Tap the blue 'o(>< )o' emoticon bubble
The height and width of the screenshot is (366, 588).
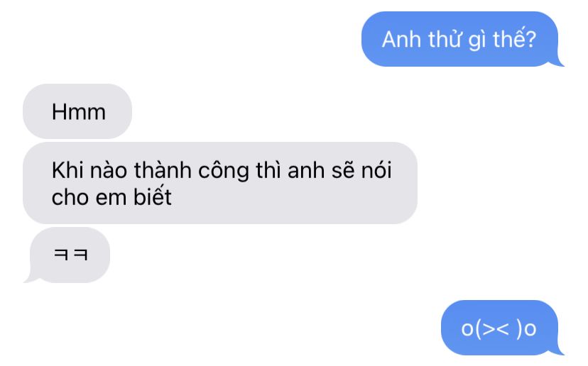499,328
